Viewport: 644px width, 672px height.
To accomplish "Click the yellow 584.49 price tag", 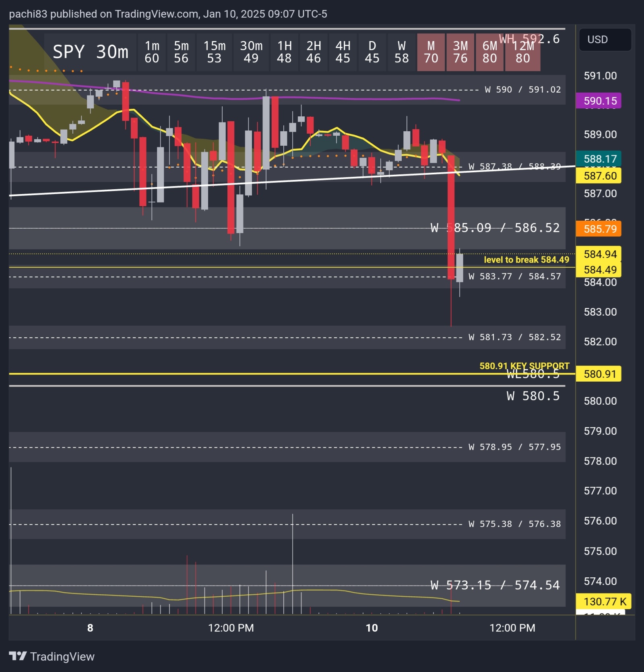I will (599, 269).
